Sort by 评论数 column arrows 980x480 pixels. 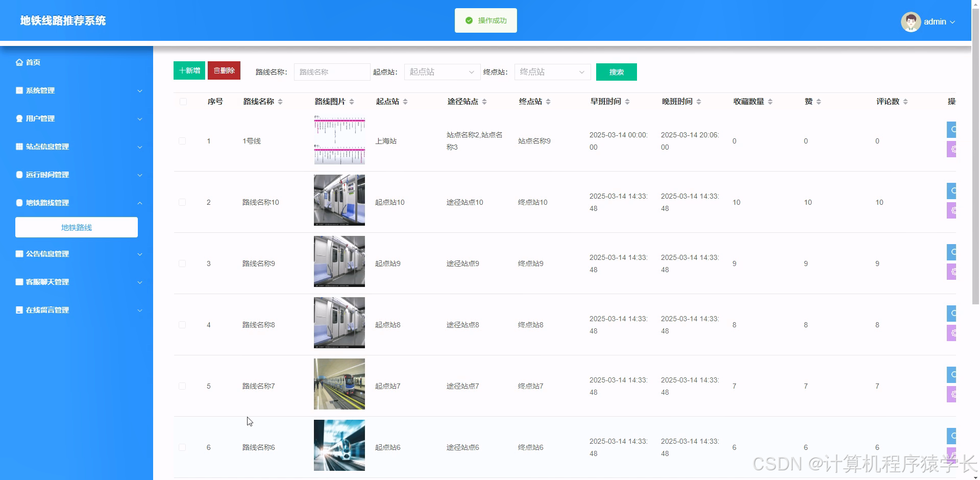tap(905, 102)
